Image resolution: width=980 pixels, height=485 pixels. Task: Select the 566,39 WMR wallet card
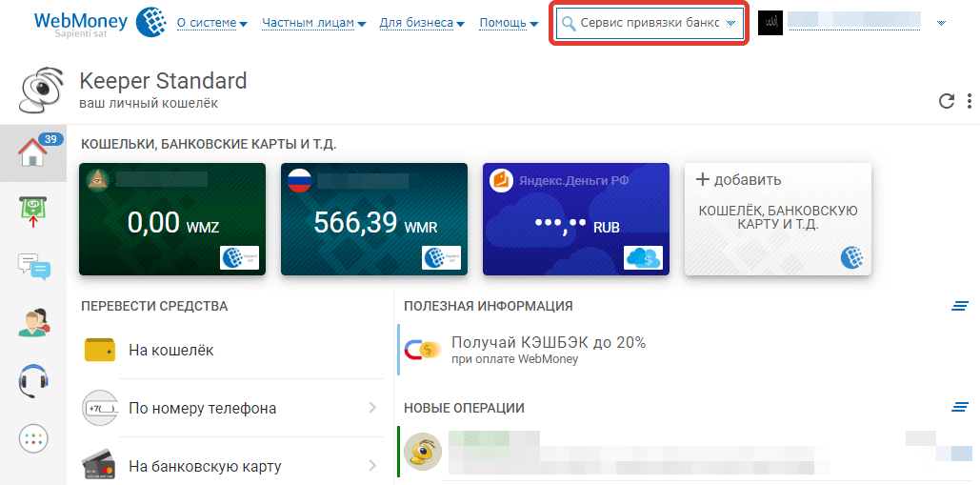coord(373,219)
